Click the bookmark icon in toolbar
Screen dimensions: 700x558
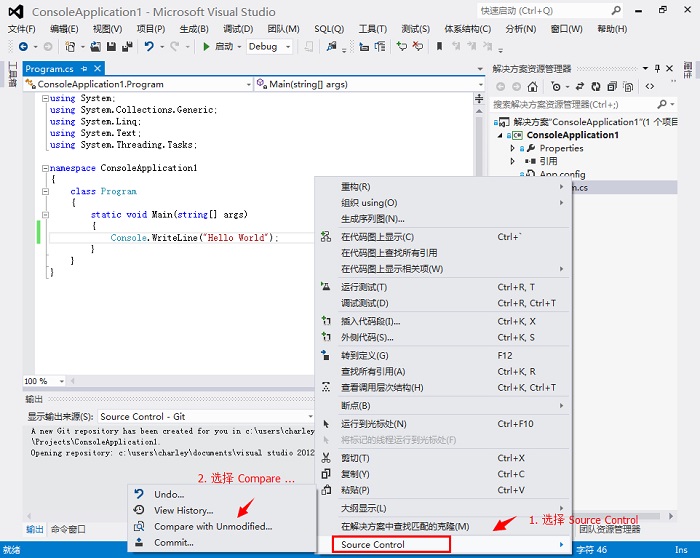point(439,46)
